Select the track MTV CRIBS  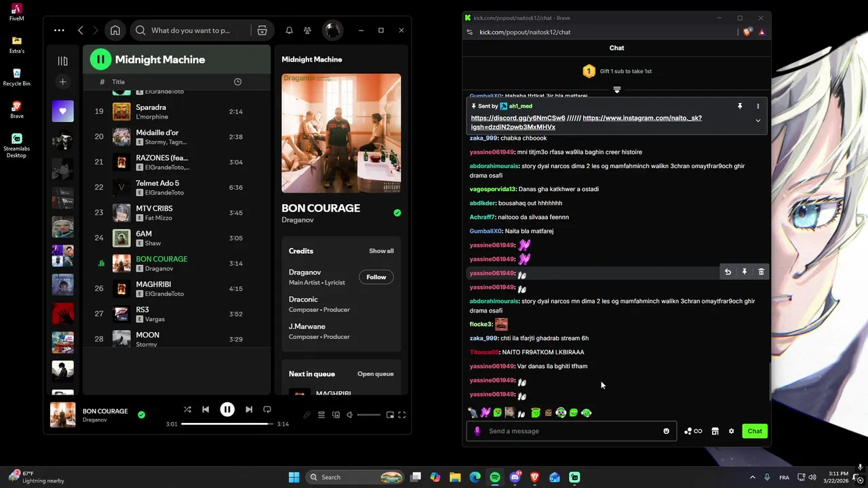(176, 213)
